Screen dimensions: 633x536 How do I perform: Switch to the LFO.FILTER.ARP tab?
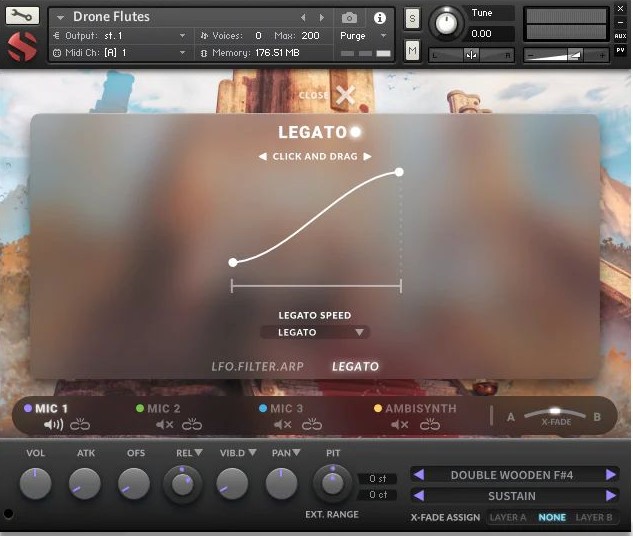click(258, 366)
